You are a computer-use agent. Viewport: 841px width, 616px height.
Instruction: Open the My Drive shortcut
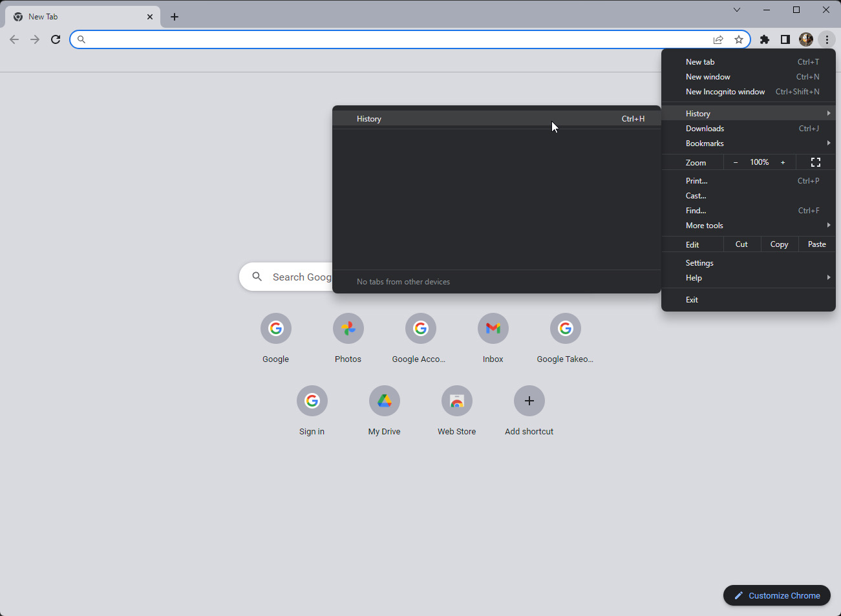pyautogui.click(x=384, y=401)
